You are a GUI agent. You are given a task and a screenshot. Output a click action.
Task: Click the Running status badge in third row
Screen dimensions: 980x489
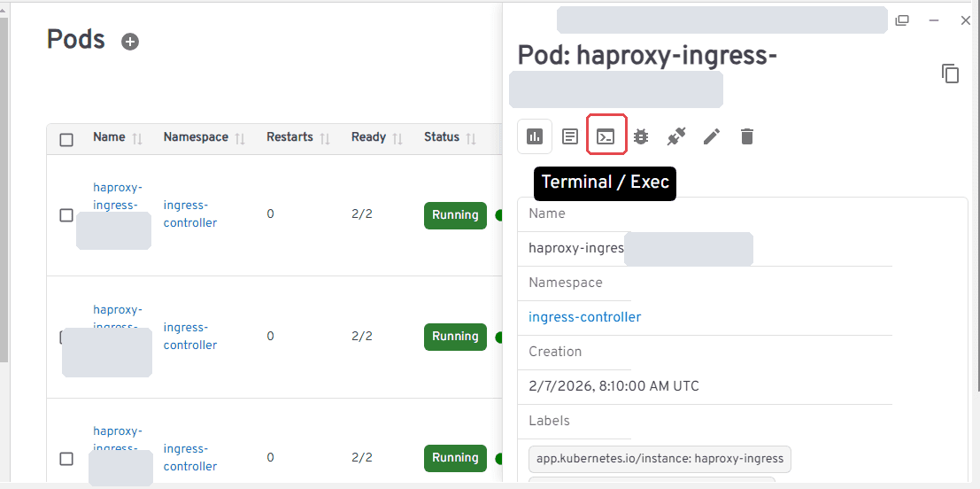click(455, 458)
